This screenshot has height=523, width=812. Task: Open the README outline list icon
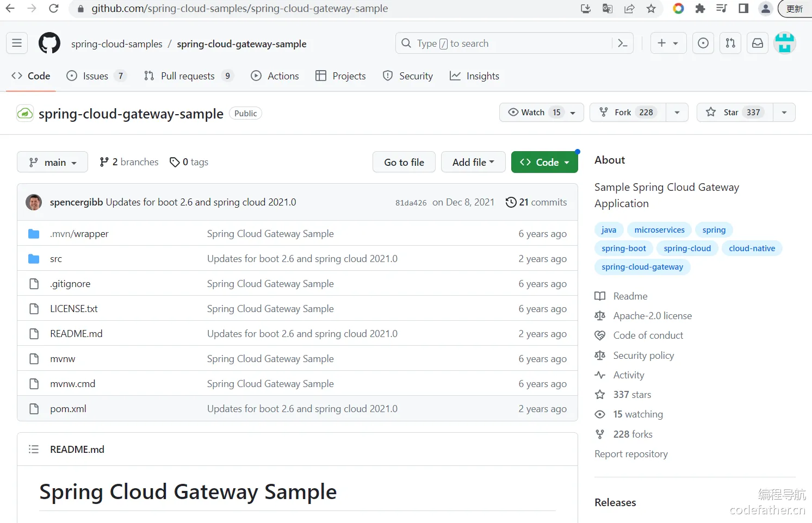34,450
